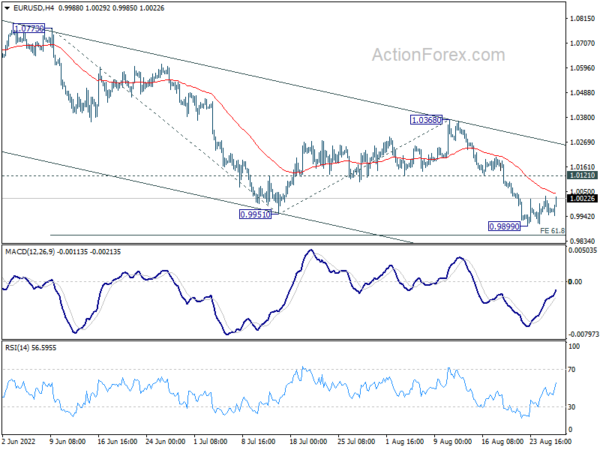
Task: Select the 1.07730 high price label
Action: pyautogui.click(x=24, y=30)
